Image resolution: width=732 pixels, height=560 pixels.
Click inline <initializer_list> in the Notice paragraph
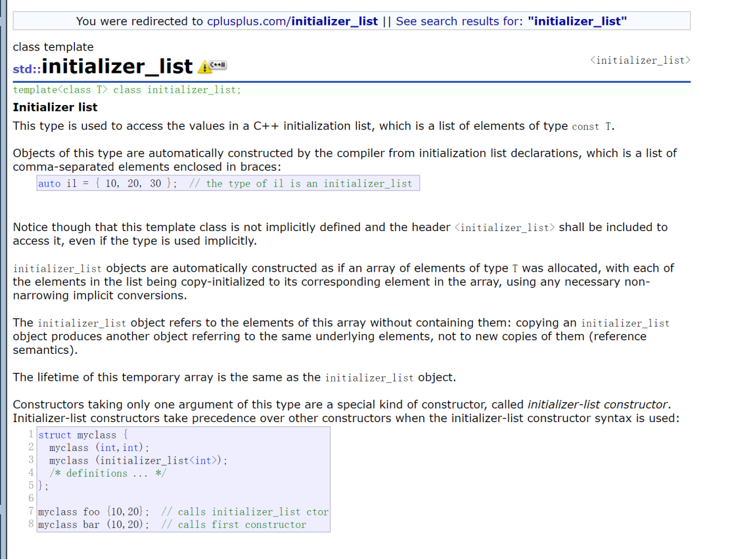click(x=505, y=228)
